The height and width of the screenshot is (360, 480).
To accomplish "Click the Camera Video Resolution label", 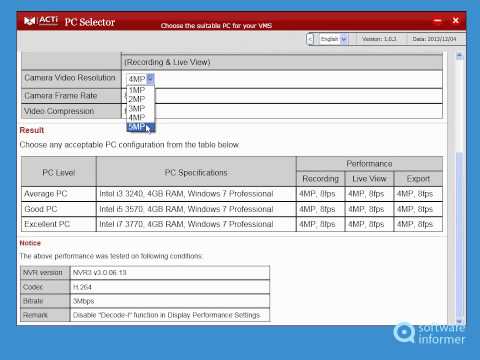I will click(70, 78).
